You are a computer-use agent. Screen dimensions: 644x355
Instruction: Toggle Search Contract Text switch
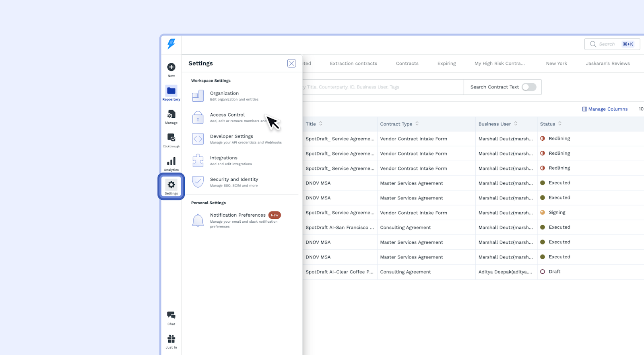pos(528,87)
